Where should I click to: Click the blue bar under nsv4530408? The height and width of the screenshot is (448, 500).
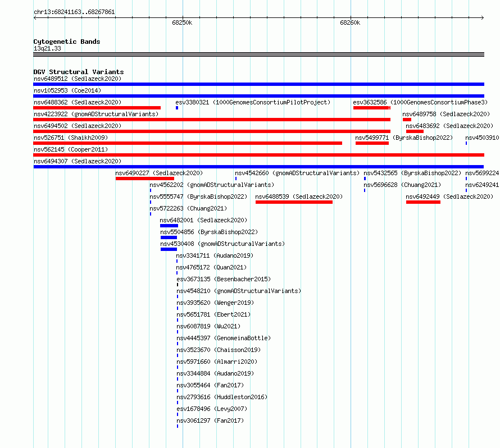click(x=169, y=249)
